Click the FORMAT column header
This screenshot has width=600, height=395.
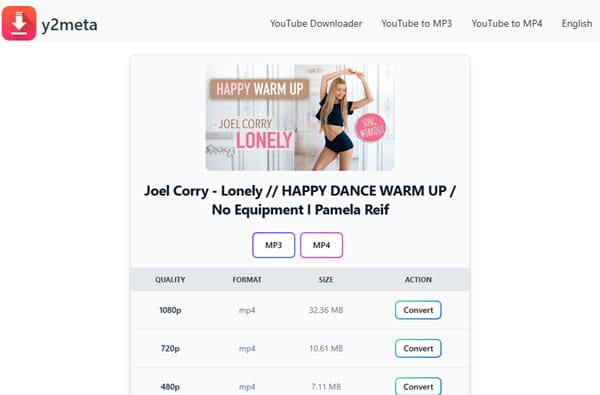pyautogui.click(x=247, y=280)
